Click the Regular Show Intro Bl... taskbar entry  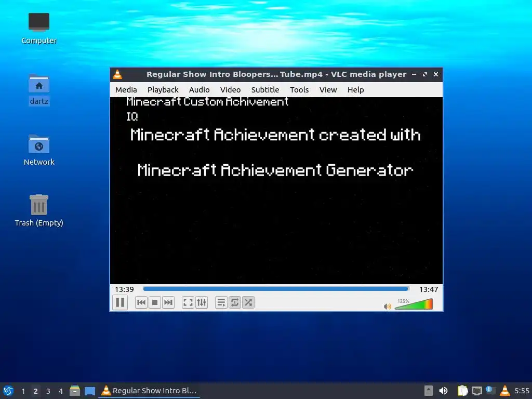point(149,391)
